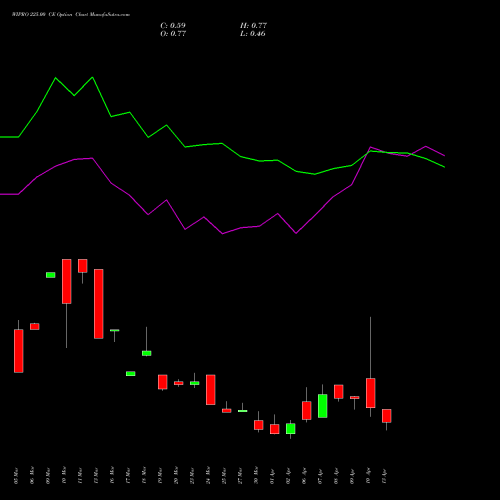500x500 pixels.
Task: Click the "02 Apr" date label
Action: tap(288, 476)
